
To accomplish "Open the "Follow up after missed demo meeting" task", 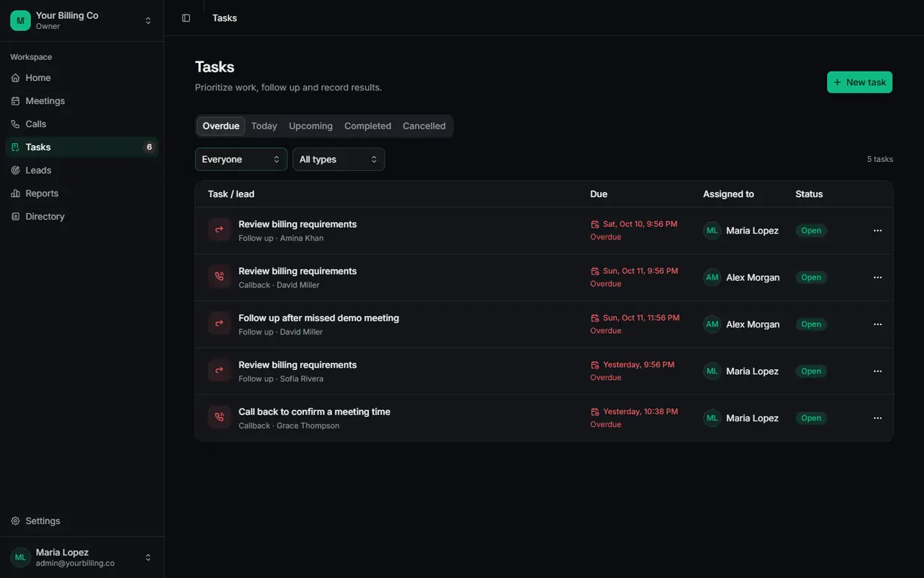I will pyautogui.click(x=319, y=318).
